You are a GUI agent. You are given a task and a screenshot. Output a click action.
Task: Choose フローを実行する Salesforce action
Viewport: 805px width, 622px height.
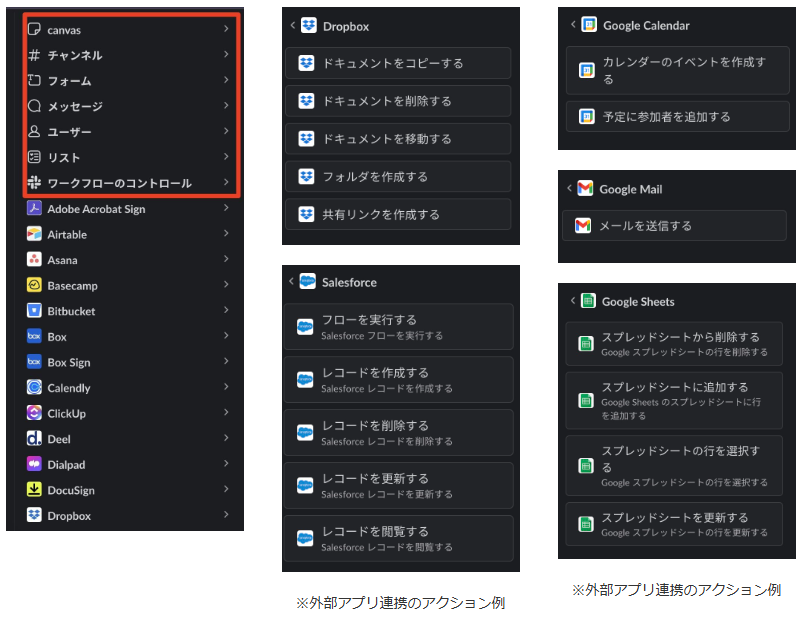tap(399, 327)
